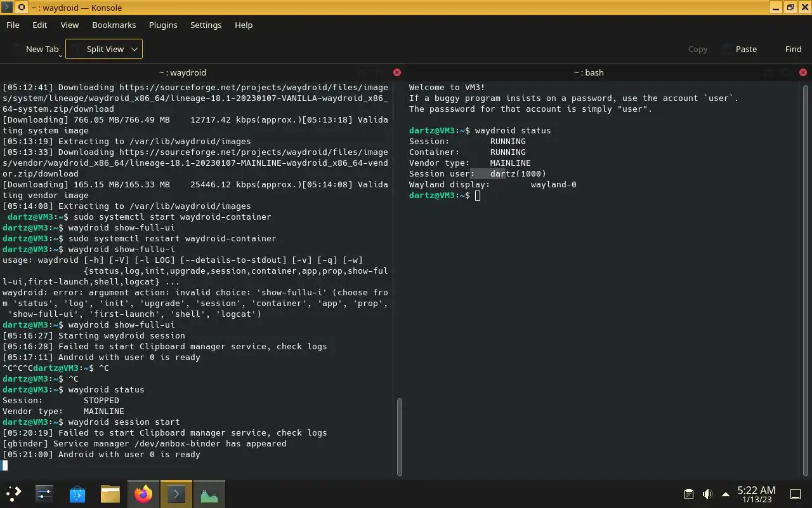Viewport: 812px width, 508px height.
Task: Open the Split View dropdown
Action: point(104,49)
